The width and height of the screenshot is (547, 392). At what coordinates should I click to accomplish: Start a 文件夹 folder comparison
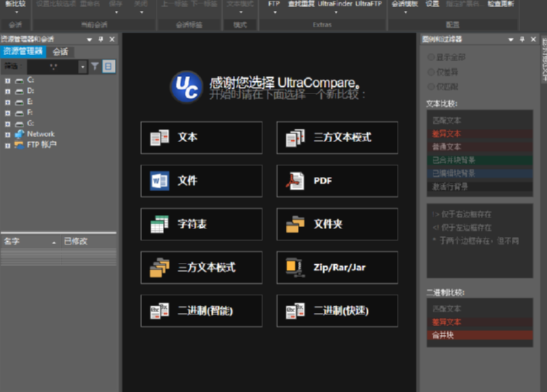[337, 224]
